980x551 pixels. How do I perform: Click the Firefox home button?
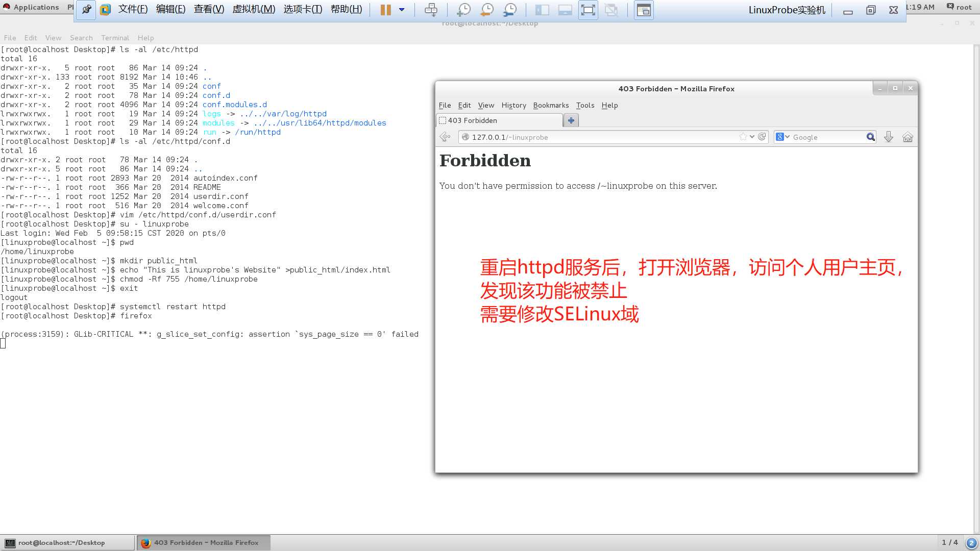tap(908, 137)
